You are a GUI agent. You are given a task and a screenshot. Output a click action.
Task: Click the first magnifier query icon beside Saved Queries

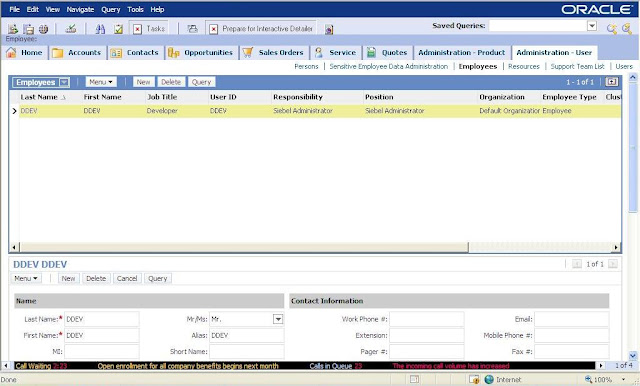tap(611, 29)
